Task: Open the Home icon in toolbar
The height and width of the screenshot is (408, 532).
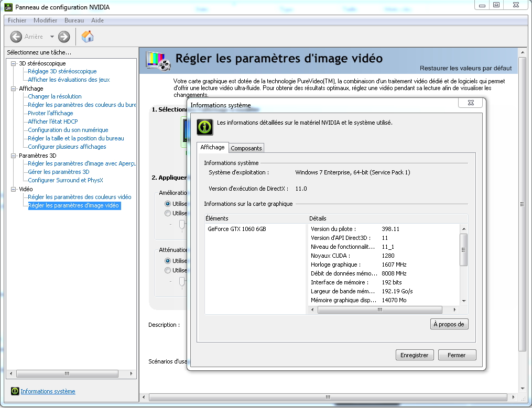Action: tap(88, 36)
